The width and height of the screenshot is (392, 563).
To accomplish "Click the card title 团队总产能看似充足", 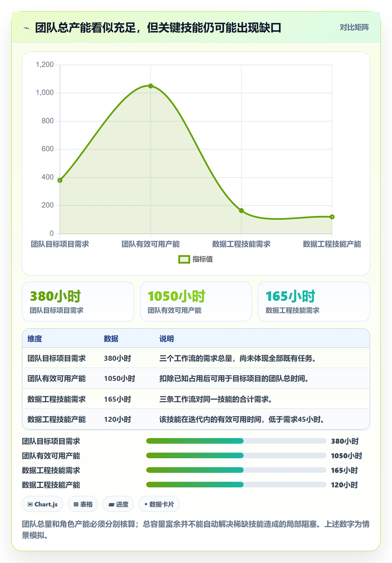I will coord(158,28).
